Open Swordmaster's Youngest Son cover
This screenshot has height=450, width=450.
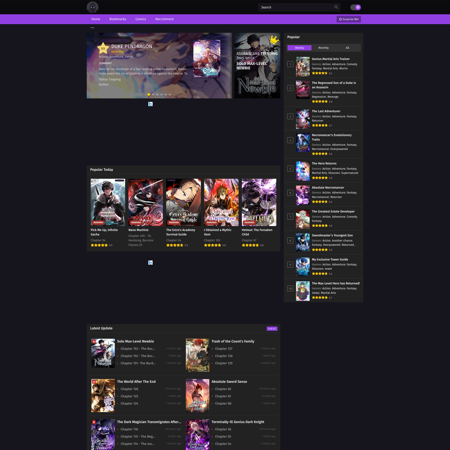tap(303, 242)
